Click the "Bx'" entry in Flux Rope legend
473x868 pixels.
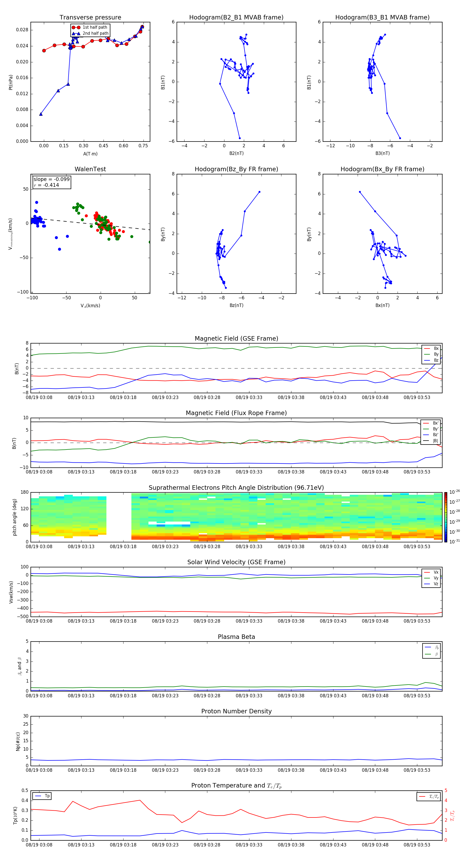pyautogui.click(x=431, y=423)
